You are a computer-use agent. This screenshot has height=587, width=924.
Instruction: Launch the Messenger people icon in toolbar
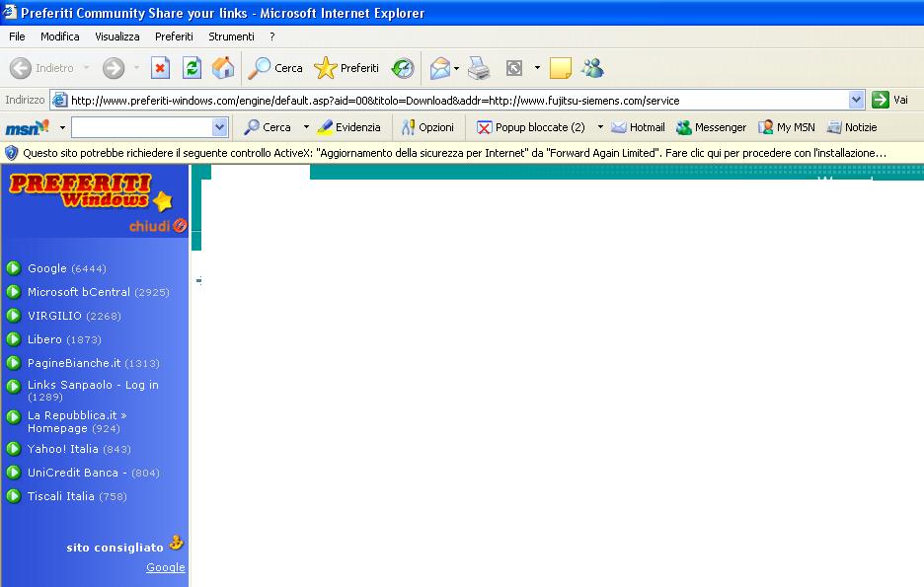click(592, 68)
